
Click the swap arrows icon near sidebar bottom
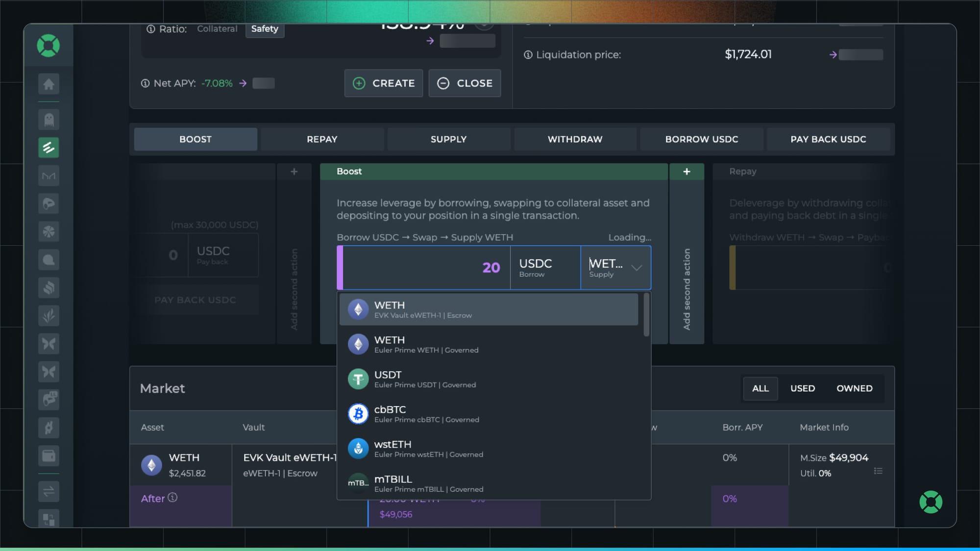point(49,491)
